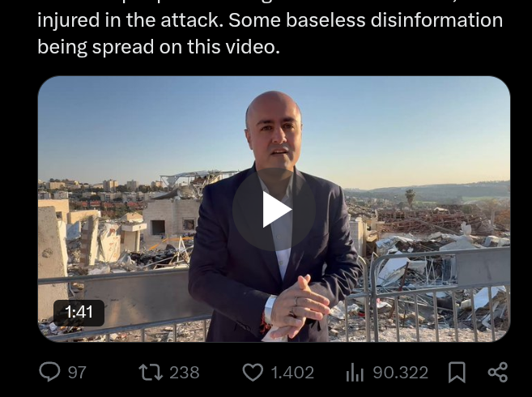Open the share icon menu
Viewport: 532px width, 397px height.
click(498, 372)
